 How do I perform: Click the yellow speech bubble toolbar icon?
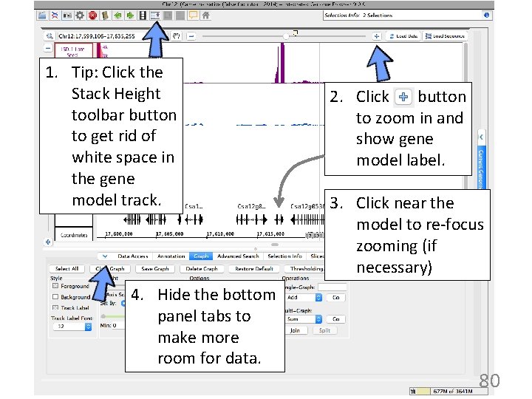tap(193, 16)
